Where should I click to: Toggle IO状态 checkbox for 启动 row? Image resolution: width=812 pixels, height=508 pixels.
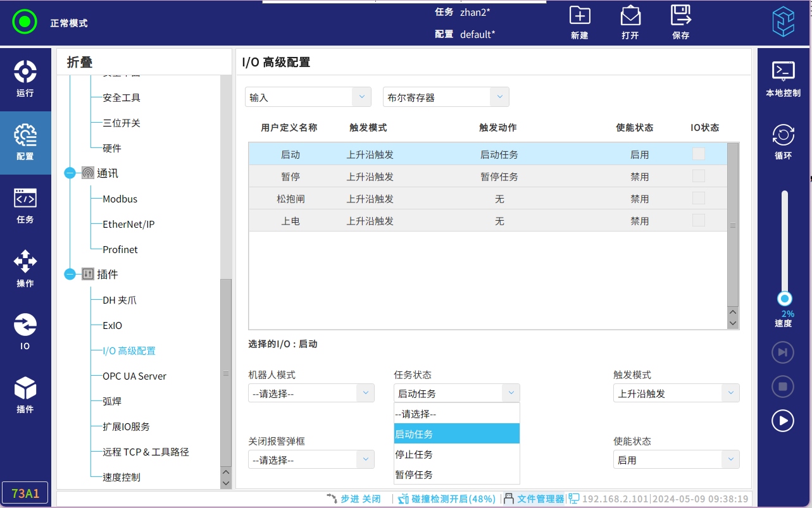698,154
